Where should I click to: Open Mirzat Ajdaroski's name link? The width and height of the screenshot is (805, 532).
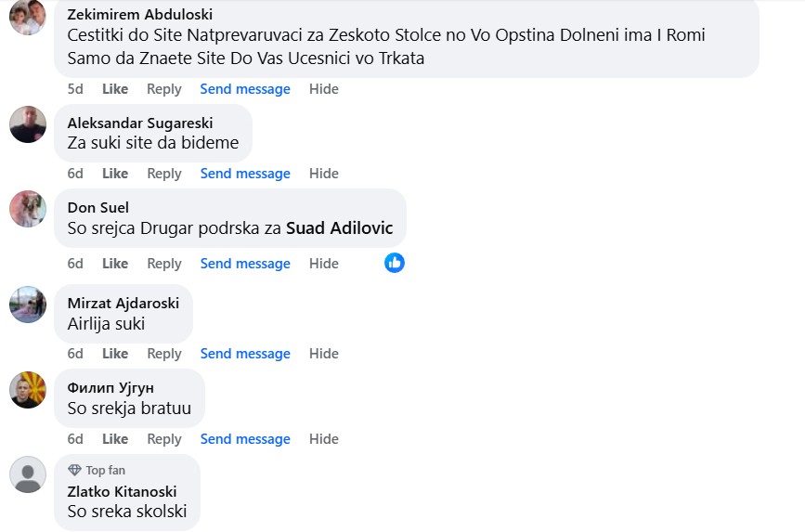123,303
